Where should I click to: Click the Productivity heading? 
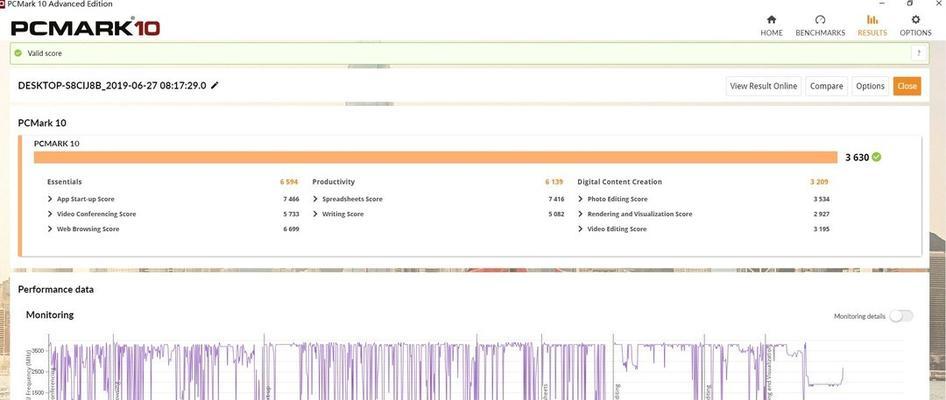pyautogui.click(x=334, y=182)
